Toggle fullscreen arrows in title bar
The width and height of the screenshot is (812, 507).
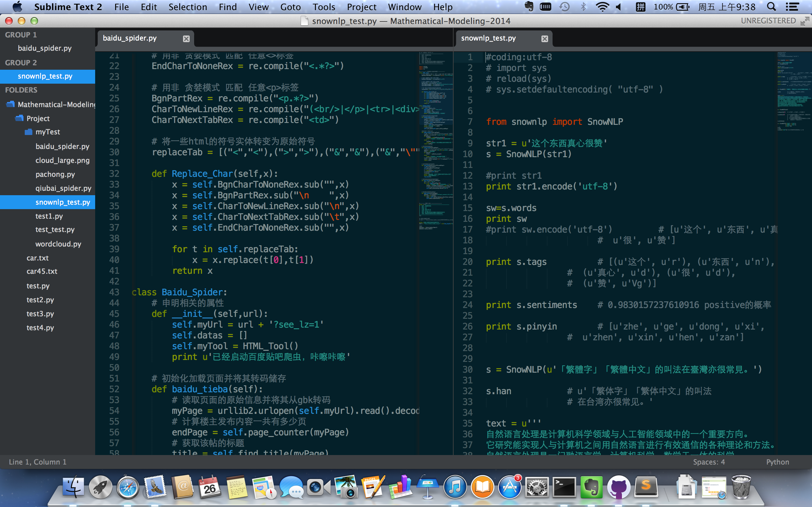tap(804, 22)
